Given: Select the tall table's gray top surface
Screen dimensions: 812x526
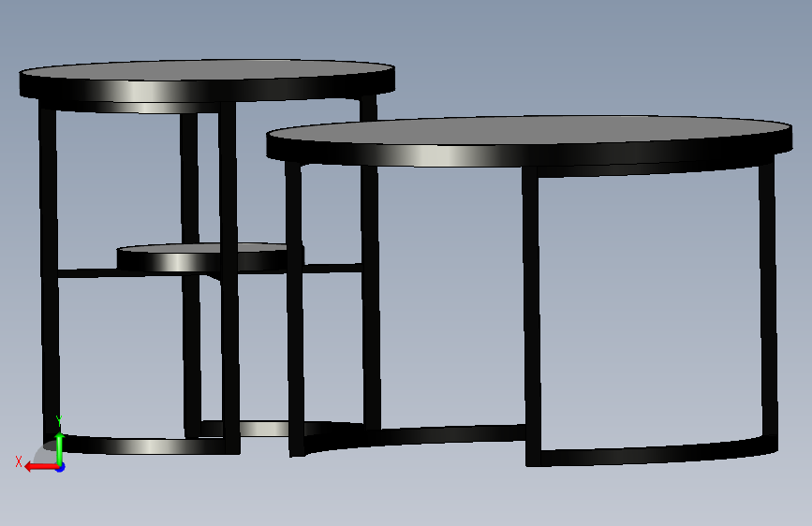Looking at the screenshot, I should click(x=207, y=70).
